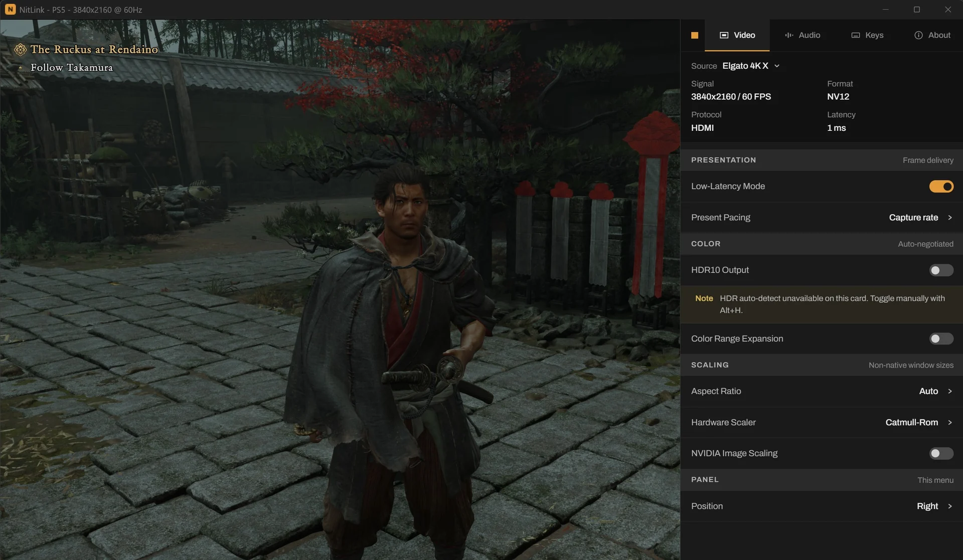
Task: Click the 1 ms latency value
Action: tap(836, 128)
